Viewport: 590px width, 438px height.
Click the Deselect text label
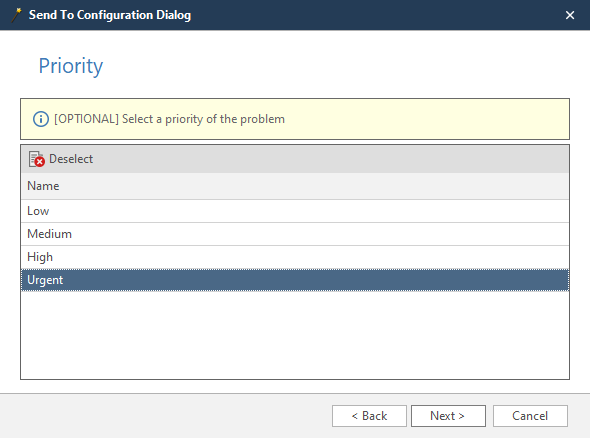(71, 159)
